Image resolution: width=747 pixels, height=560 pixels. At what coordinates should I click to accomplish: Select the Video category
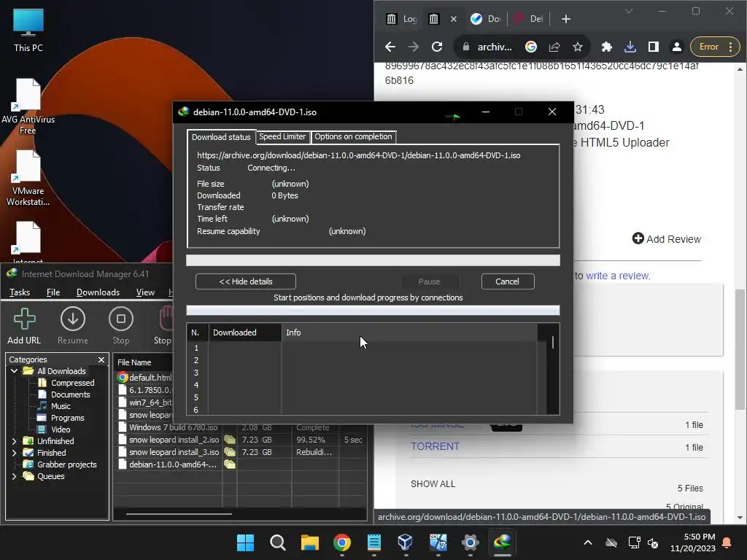pos(61,429)
